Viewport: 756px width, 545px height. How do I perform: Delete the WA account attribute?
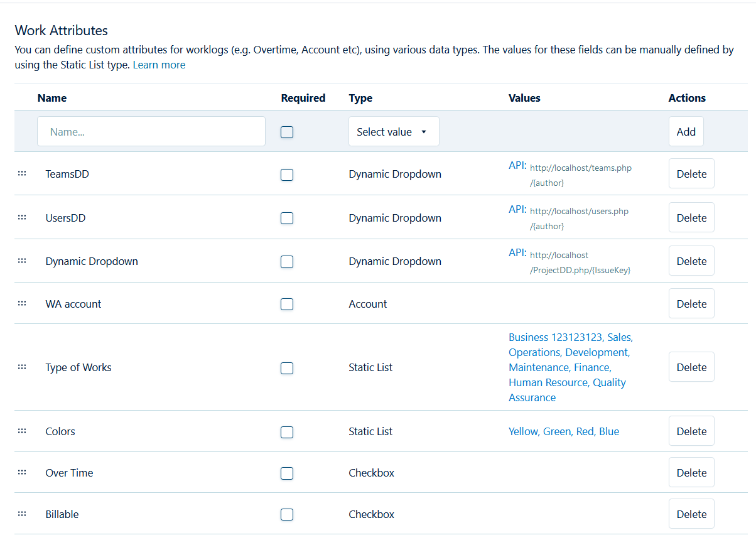pyautogui.click(x=691, y=304)
